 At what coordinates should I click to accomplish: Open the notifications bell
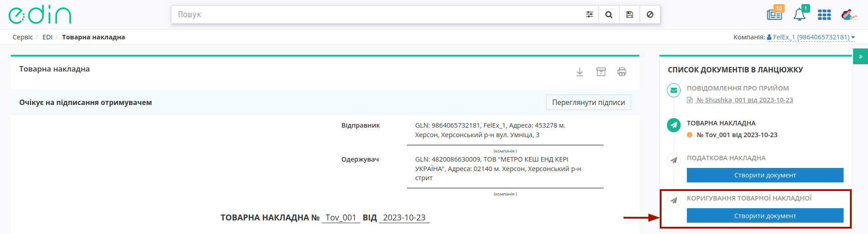800,14
